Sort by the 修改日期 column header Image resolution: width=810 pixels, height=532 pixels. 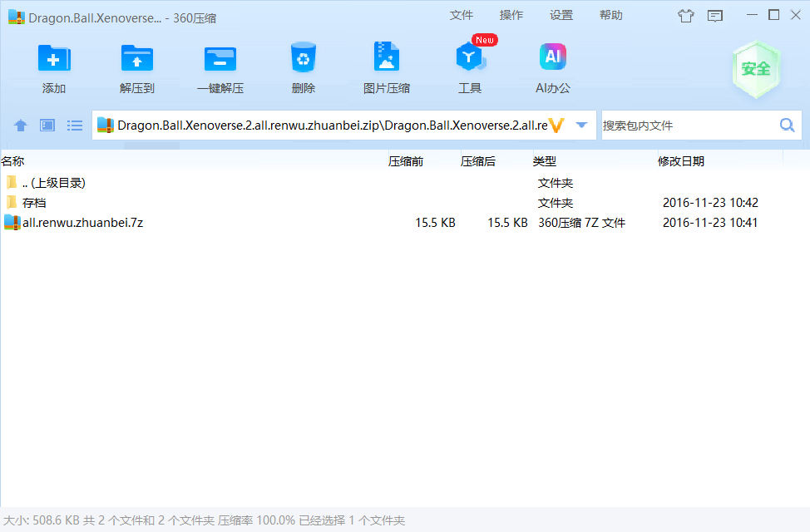pyautogui.click(x=720, y=161)
